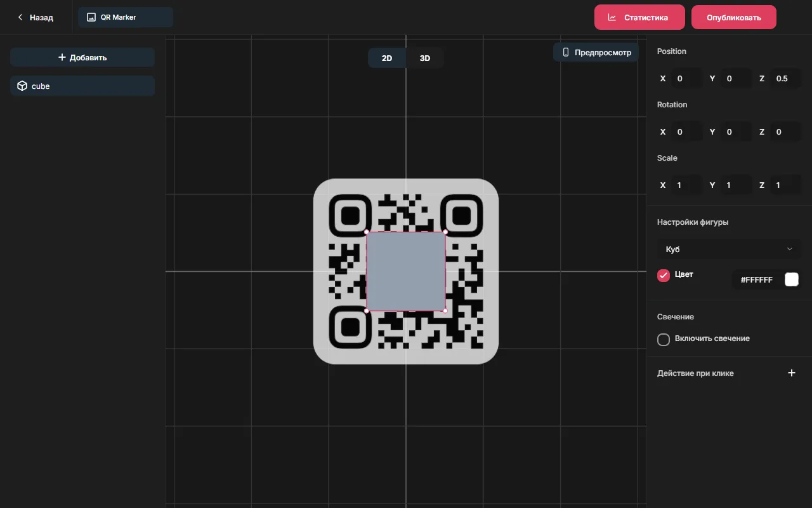Click the Position Y input field

tap(737, 79)
